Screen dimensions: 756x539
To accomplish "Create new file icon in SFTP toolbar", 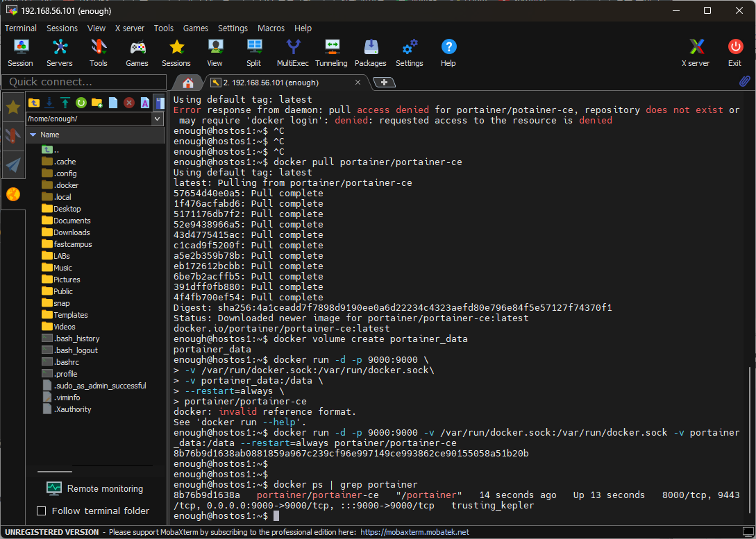I will pos(113,102).
